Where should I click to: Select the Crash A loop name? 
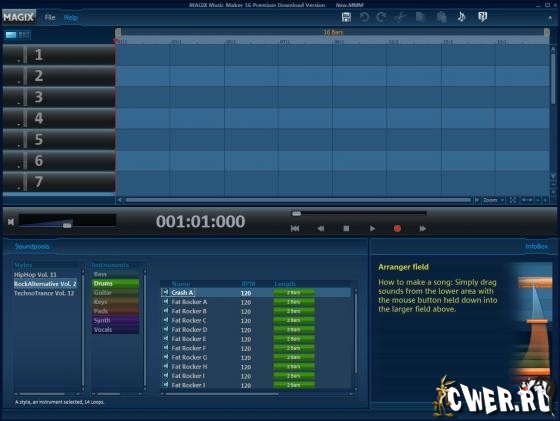click(182, 292)
